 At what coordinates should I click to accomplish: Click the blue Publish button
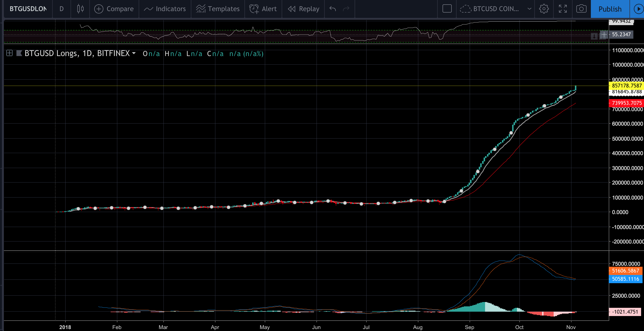pyautogui.click(x=610, y=9)
